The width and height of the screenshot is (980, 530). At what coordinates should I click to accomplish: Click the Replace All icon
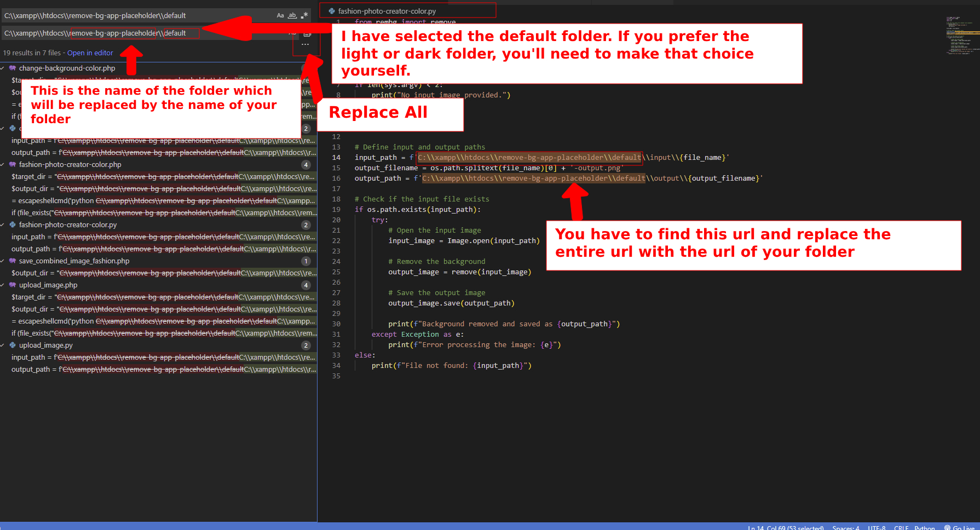coord(307,34)
